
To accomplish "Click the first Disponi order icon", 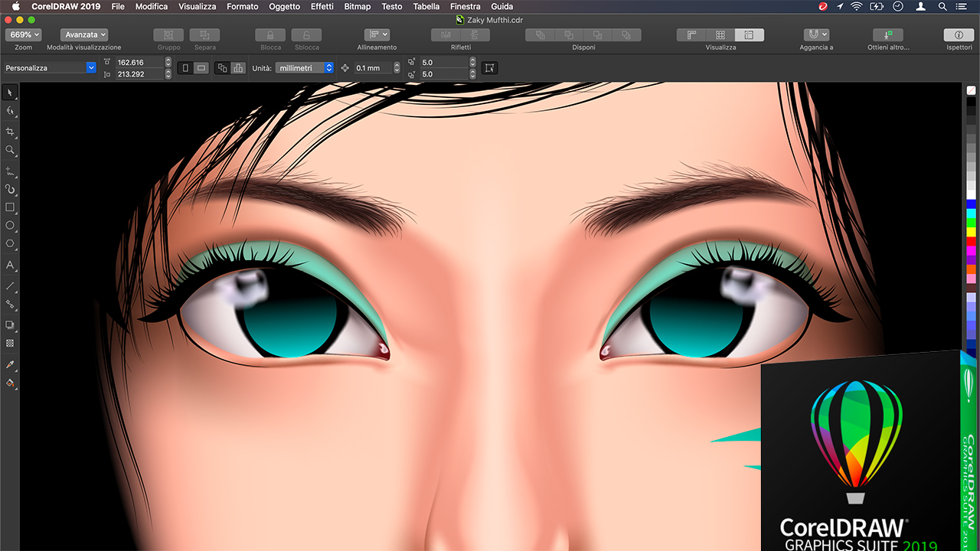I will [540, 35].
